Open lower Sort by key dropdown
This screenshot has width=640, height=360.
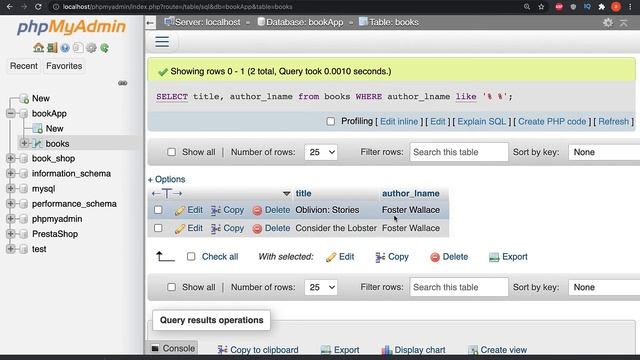604,287
